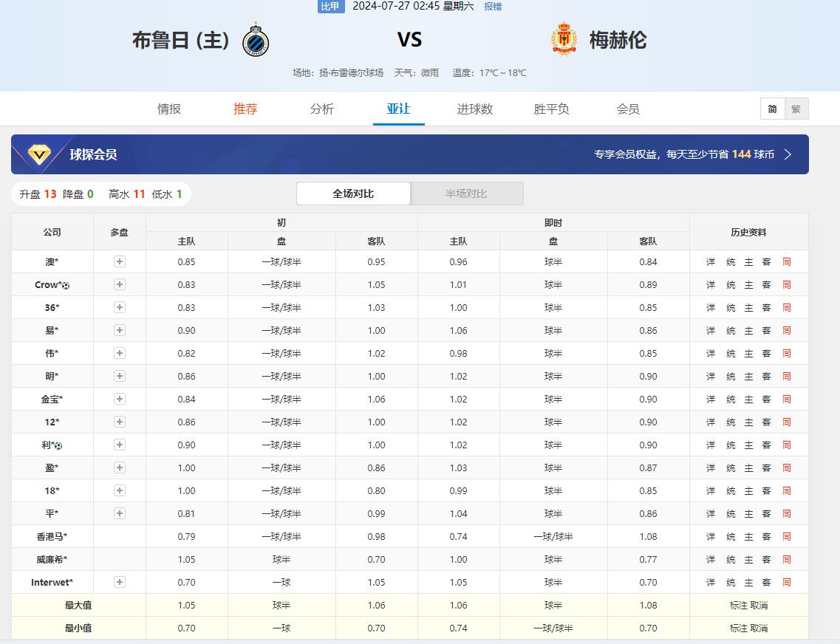The height and width of the screenshot is (644, 840).
Task: Click the red 同 icon in 澳* row
Action: coord(787,262)
